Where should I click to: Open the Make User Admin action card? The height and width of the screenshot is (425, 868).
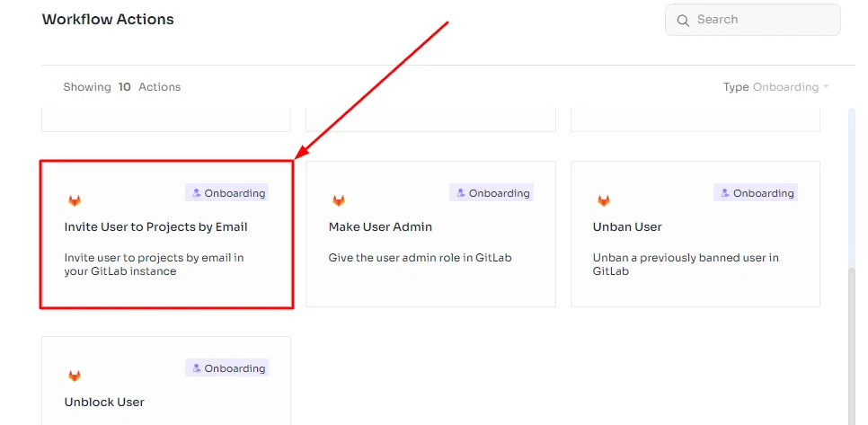pyautogui.click(x=430, y=235)
